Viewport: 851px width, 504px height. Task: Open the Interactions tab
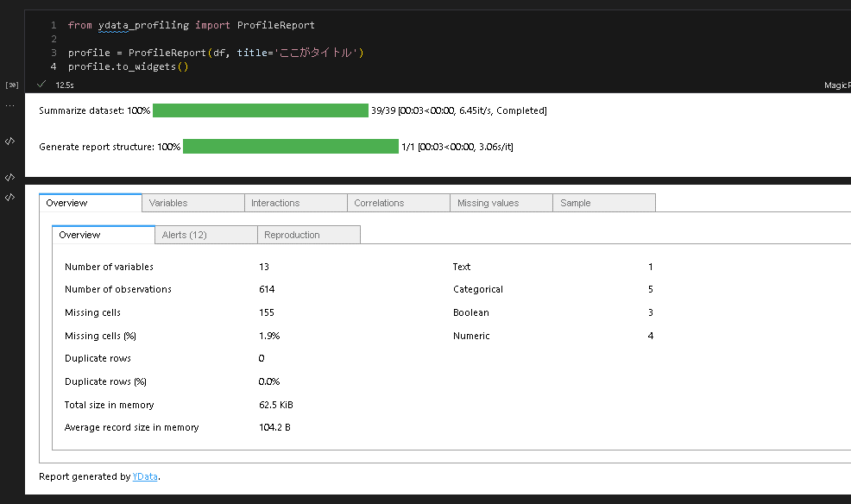pyautogui.click(x=294, y=202)
